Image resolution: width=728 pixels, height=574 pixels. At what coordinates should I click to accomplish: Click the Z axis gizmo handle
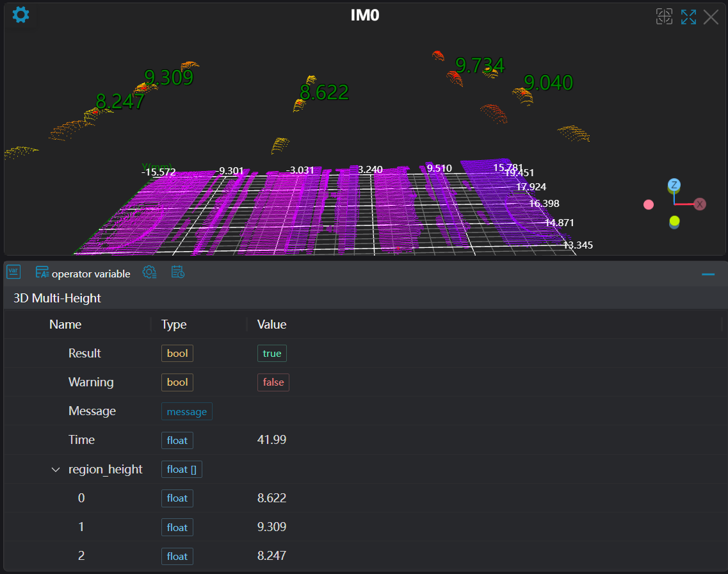674,185
